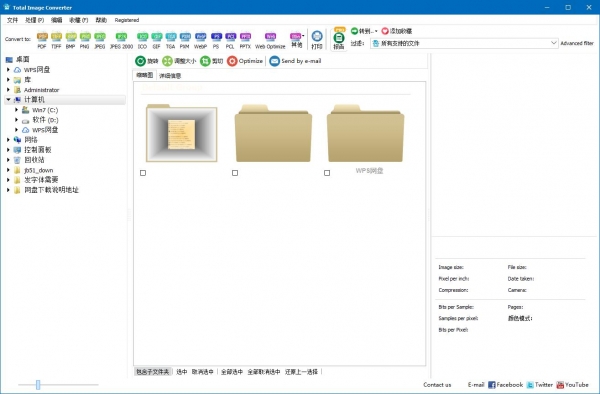This screenshot has height=394, width=600.
Task: Switch to the 缩略图 thumbnails tab
Action: coord(145,75)
